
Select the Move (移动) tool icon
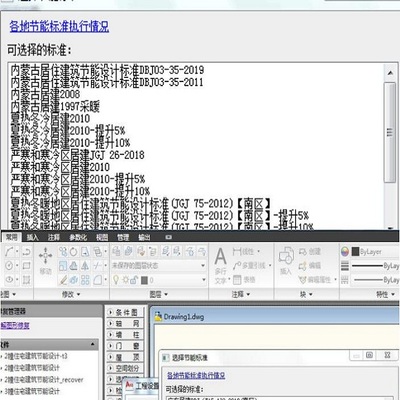point(45,256)
